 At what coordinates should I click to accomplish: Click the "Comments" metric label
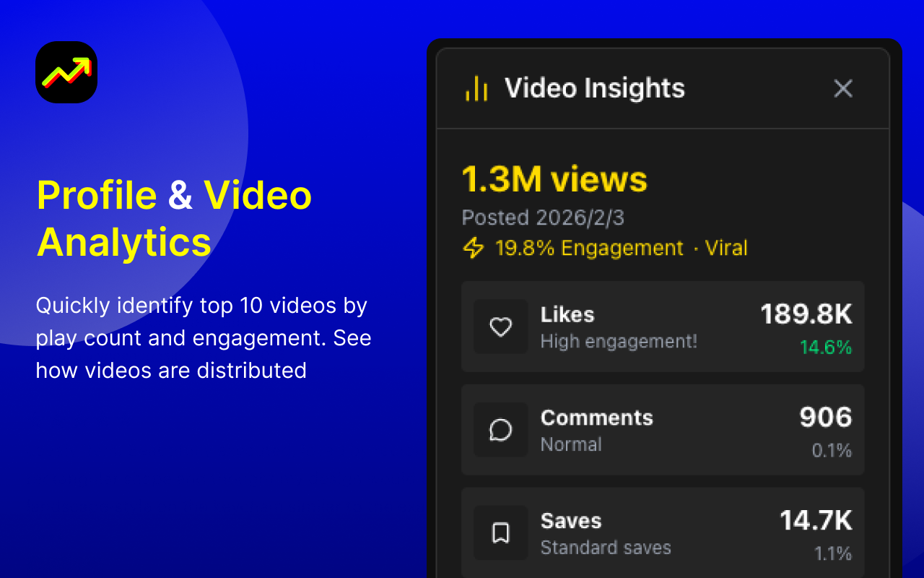point(597,418)
